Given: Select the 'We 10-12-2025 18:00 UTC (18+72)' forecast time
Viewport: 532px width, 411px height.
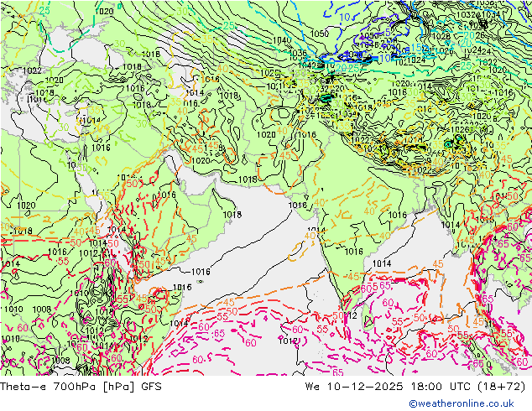Looking at the screenshot, I should [415, 386].
